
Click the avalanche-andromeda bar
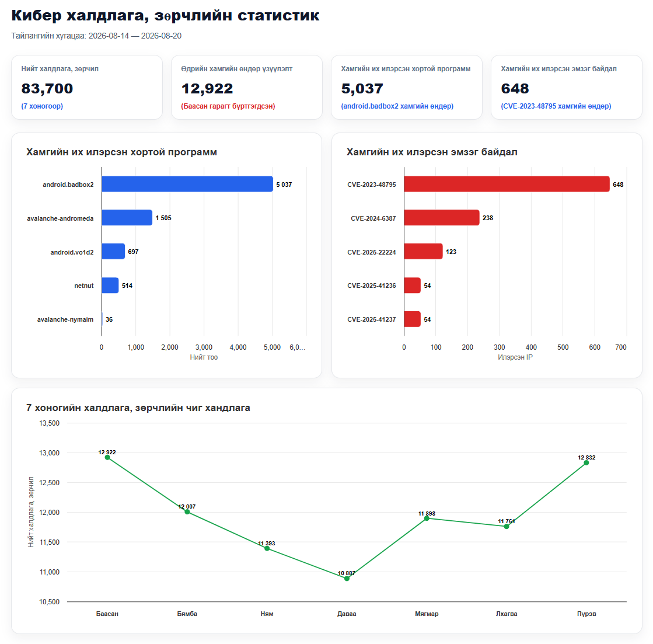pyautogui.click(x=127, y=218)
